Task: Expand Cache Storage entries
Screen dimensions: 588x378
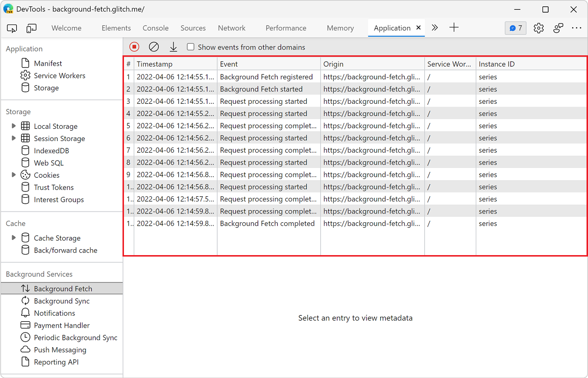Action: [x=14, y=238]
